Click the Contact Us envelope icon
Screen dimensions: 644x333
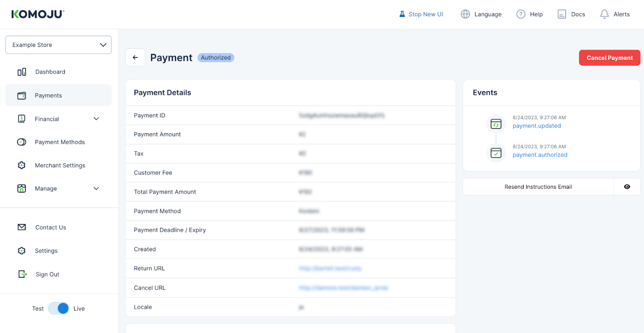[22, 227]
